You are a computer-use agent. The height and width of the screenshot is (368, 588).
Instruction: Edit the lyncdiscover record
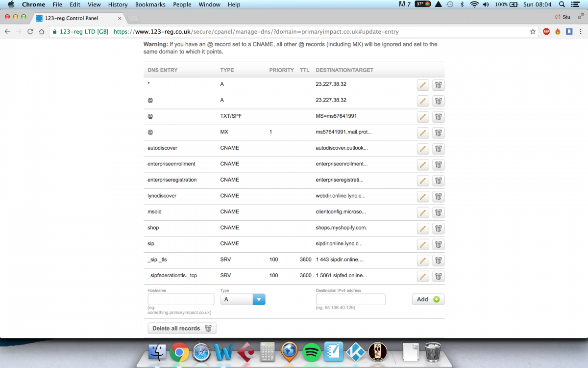423,197
